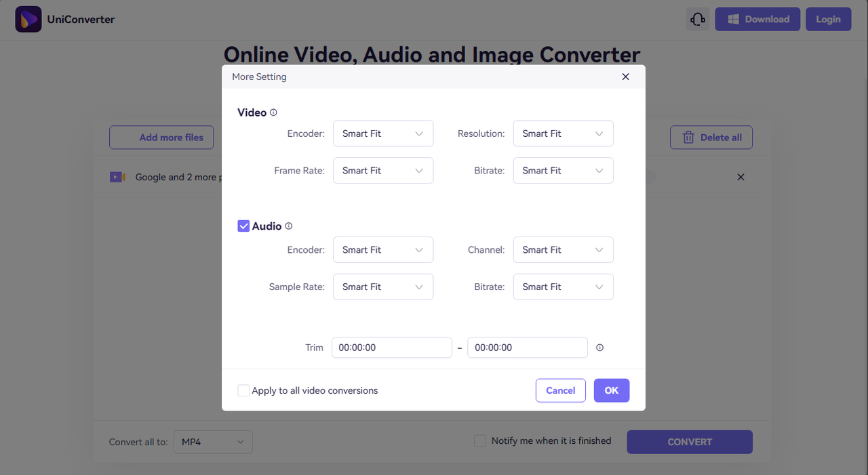Click the video file type icon
This screenshot has height=475, width=868.
point(117,177)
